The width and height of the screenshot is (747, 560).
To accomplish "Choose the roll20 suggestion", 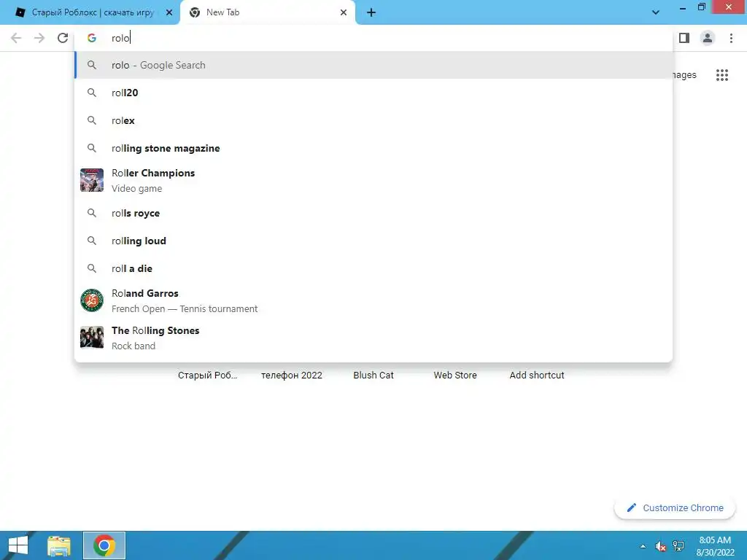I will point(374,93).
